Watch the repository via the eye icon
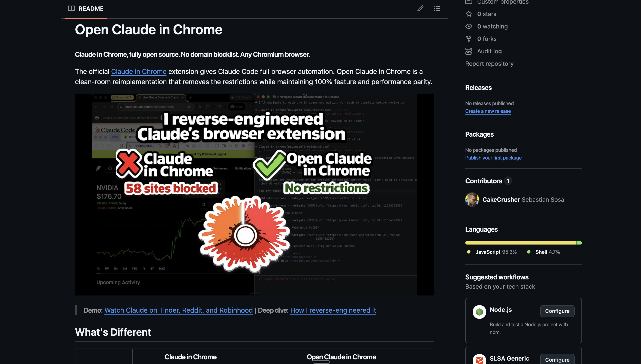 tap(469, 26)
